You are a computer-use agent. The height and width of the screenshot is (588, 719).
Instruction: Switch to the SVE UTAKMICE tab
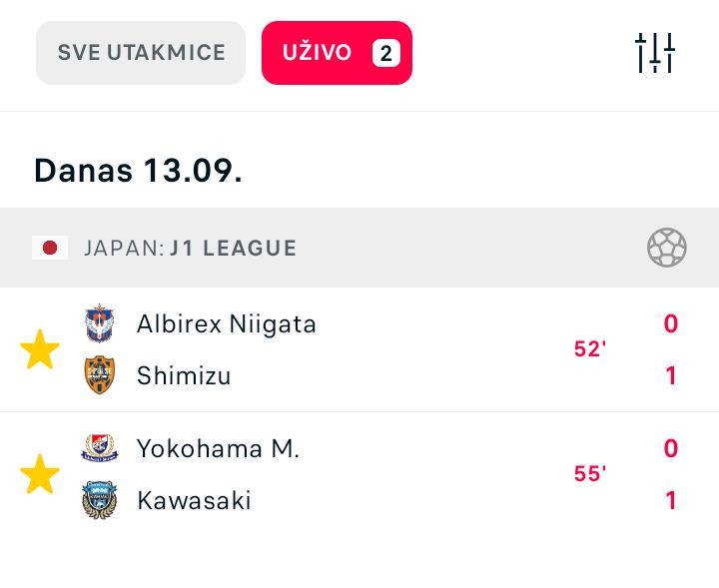click(x=141, y=53)
